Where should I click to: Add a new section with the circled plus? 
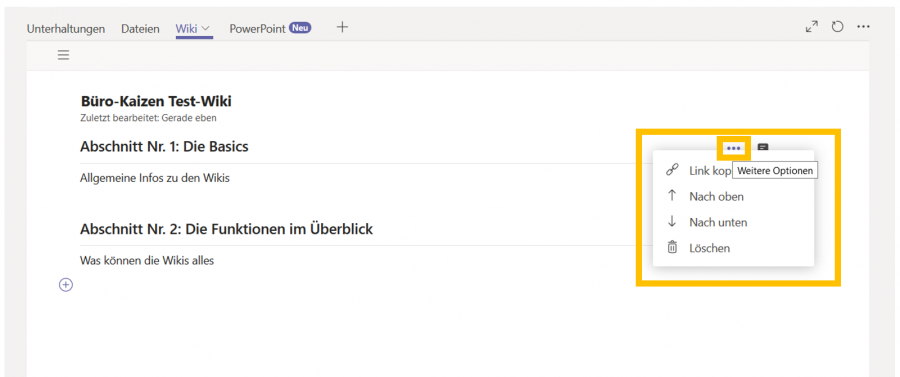(x=66, y=285)
